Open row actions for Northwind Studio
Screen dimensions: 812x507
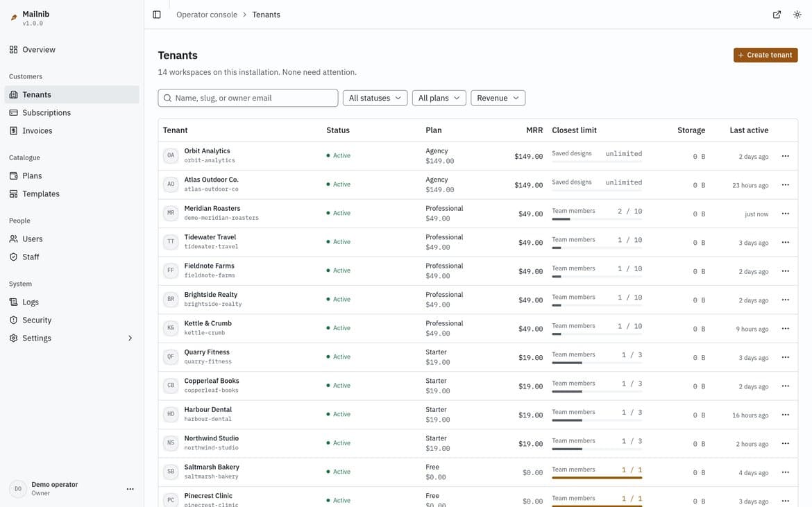pos(785,443)
